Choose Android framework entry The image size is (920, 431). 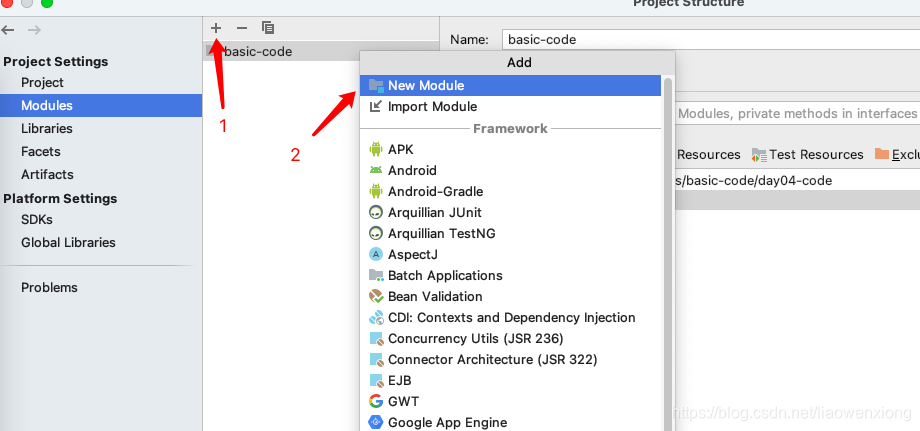510,171
